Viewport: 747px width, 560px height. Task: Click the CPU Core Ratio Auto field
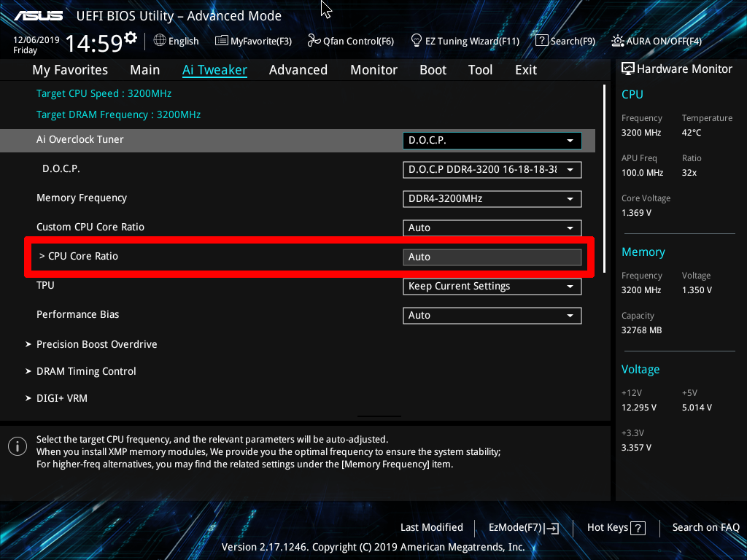pos(492,257)
